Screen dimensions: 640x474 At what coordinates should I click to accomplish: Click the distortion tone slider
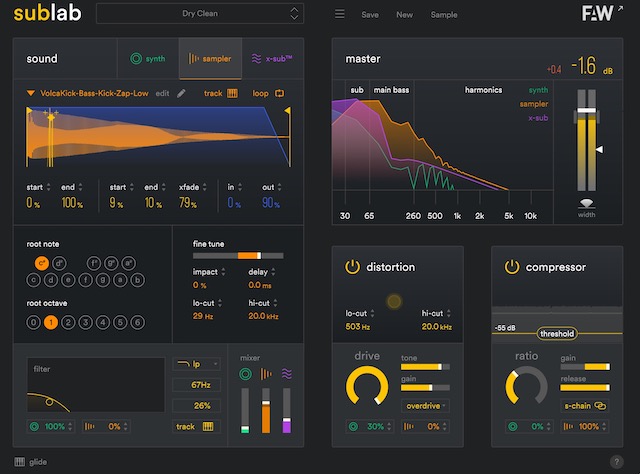pyautogui.click(x=424, y=367)
